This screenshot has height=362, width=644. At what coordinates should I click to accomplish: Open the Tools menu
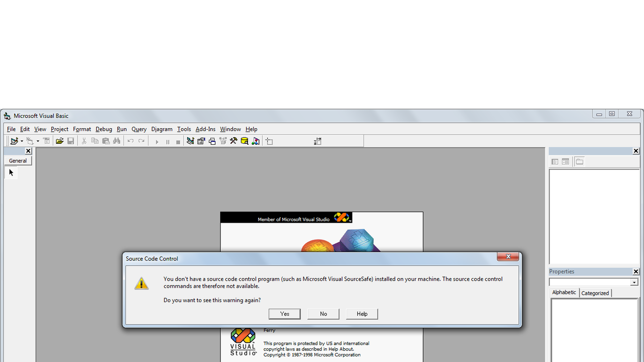184,129
